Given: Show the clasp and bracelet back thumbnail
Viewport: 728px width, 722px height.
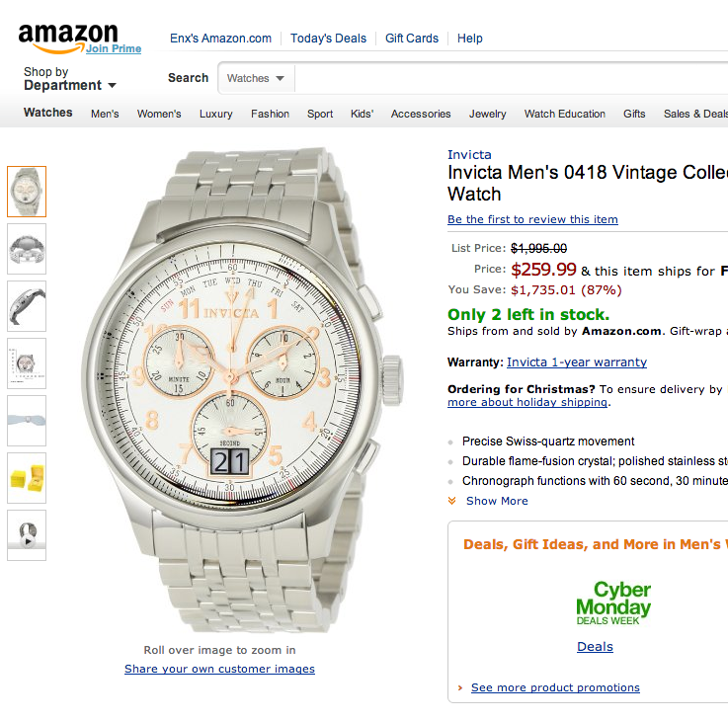Looking at the screenshot, I should tap(27, 249).
